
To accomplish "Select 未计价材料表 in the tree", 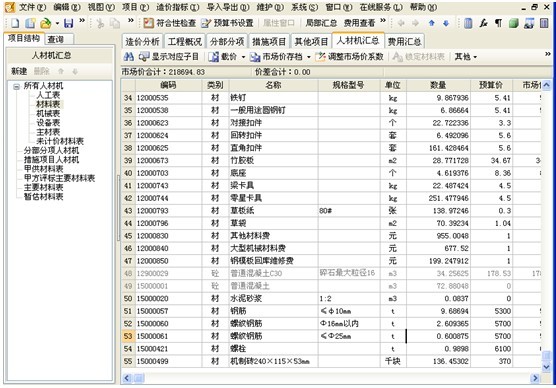I will click(x=60, y=141).
